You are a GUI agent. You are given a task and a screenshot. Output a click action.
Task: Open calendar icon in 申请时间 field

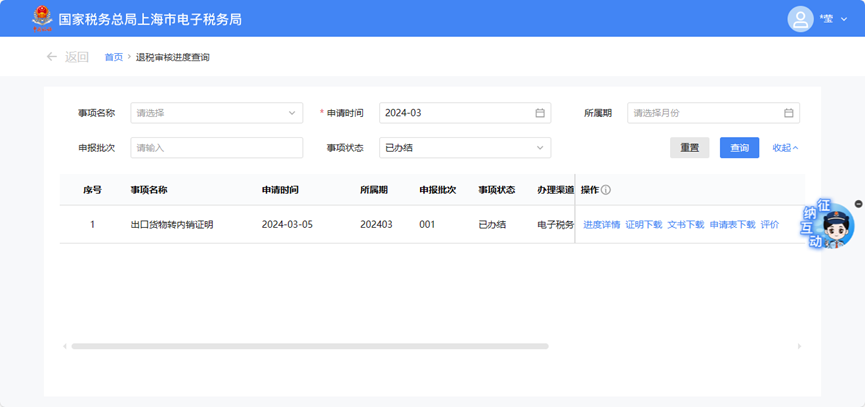click(x=540, y=113)
